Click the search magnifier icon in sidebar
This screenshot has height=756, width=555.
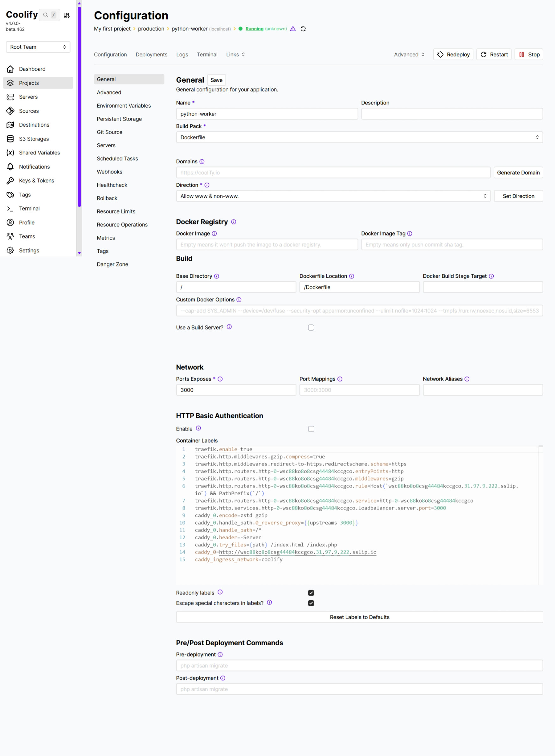(x=46, y=15)
